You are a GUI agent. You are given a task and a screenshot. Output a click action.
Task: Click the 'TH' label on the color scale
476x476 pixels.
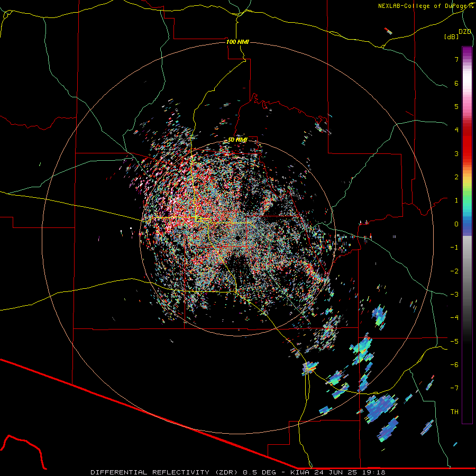click(454, 412)
